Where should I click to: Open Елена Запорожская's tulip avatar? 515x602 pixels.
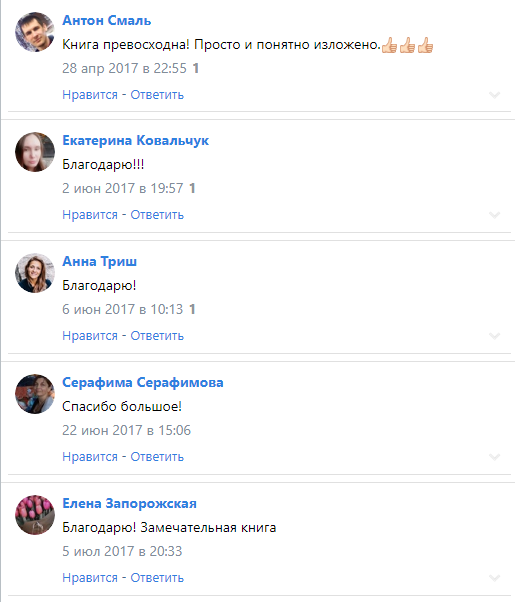pyautogui.click(x=35, y=515)
